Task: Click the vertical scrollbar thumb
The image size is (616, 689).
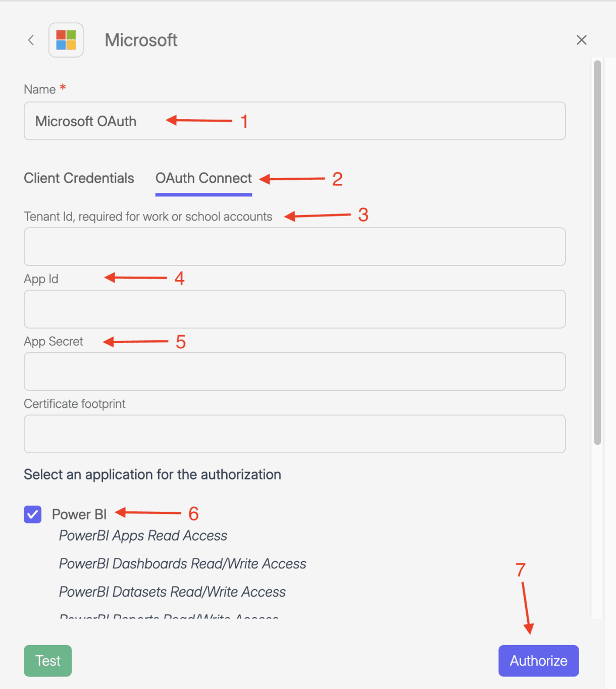Action: (597, 252)
